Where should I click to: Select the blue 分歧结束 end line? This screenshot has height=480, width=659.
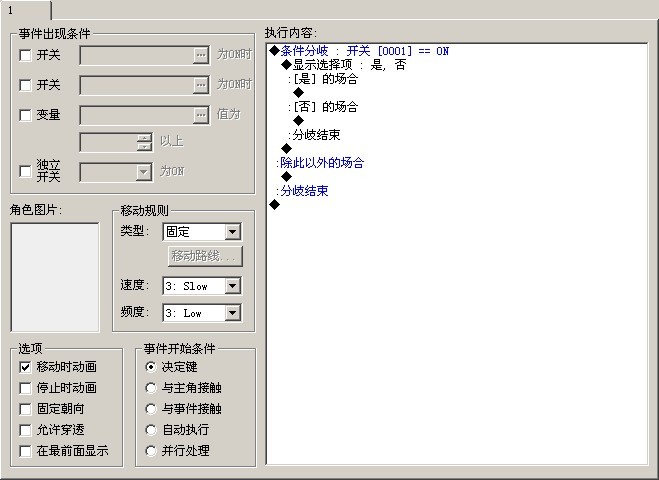click(303, 191)
